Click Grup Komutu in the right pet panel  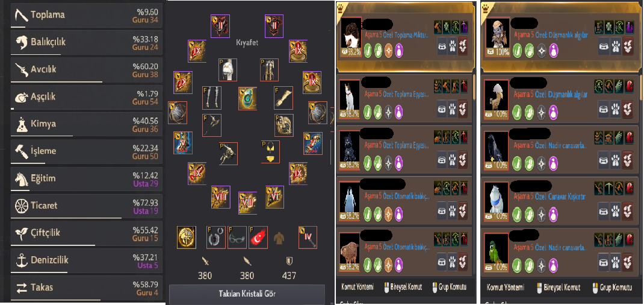[615, 287]
